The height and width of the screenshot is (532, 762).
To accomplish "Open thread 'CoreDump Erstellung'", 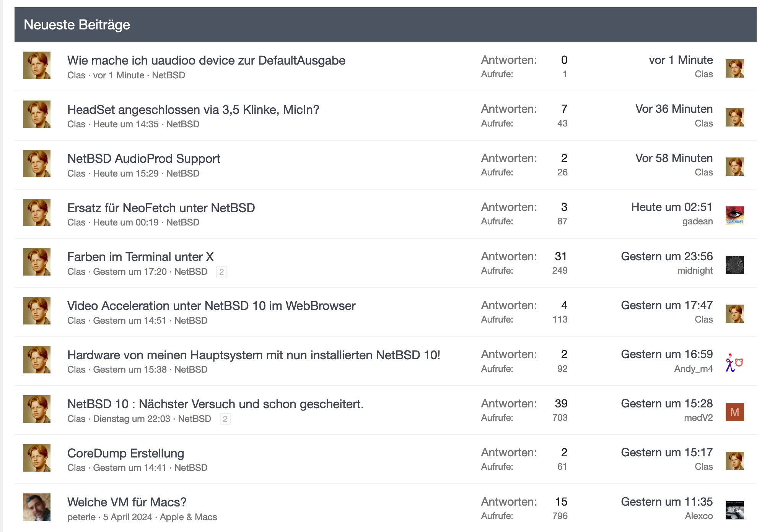I will 125,453.
